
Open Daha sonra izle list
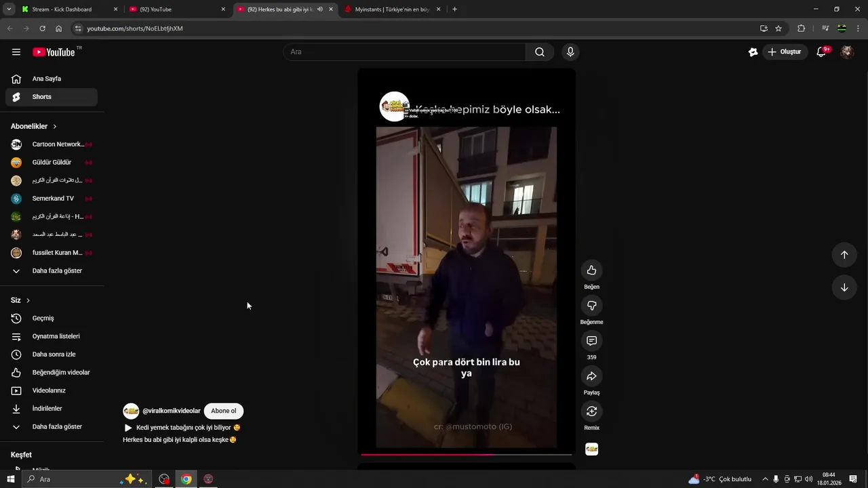(x=52, y=354)
